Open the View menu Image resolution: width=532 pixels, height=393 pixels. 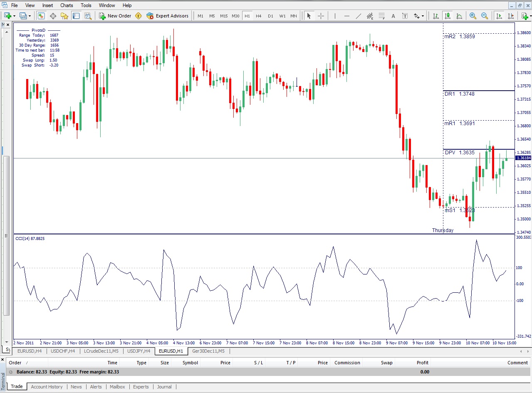click(30, 5)
